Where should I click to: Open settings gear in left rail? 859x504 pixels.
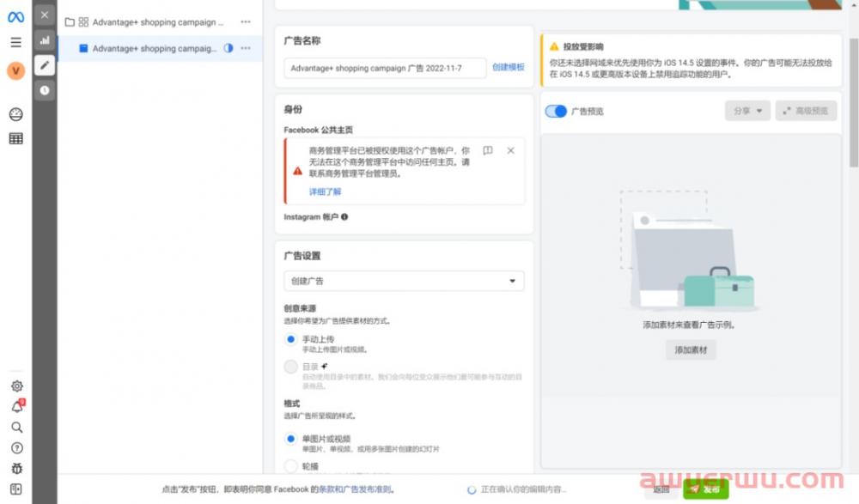pos(17,386)
